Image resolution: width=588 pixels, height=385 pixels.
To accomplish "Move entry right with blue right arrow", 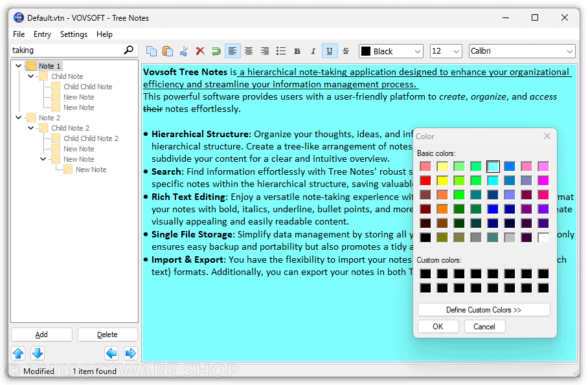I will tap(131, 353).
